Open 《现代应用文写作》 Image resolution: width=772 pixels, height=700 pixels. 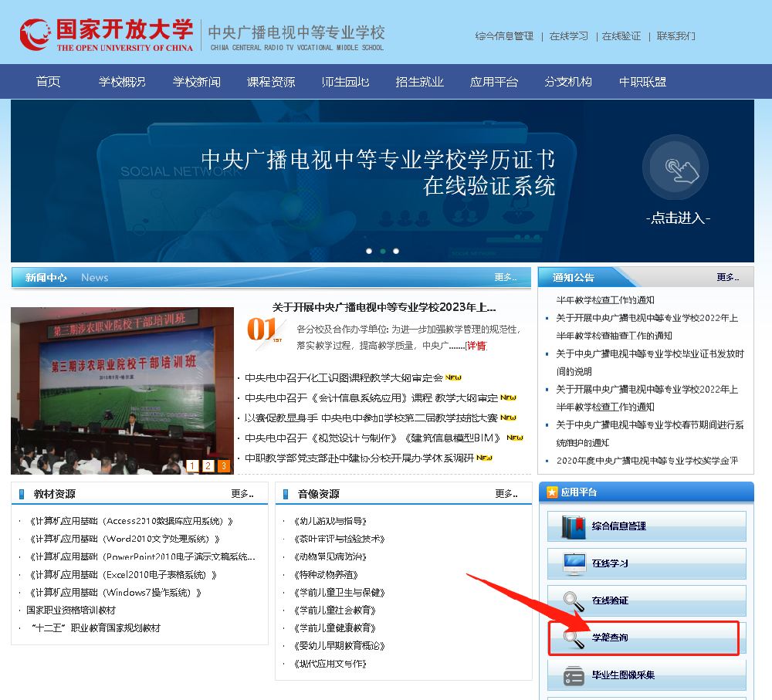click(330, 664)
